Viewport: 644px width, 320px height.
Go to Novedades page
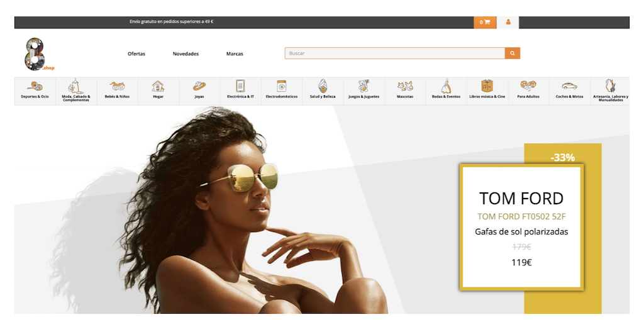tap(186, 54)
